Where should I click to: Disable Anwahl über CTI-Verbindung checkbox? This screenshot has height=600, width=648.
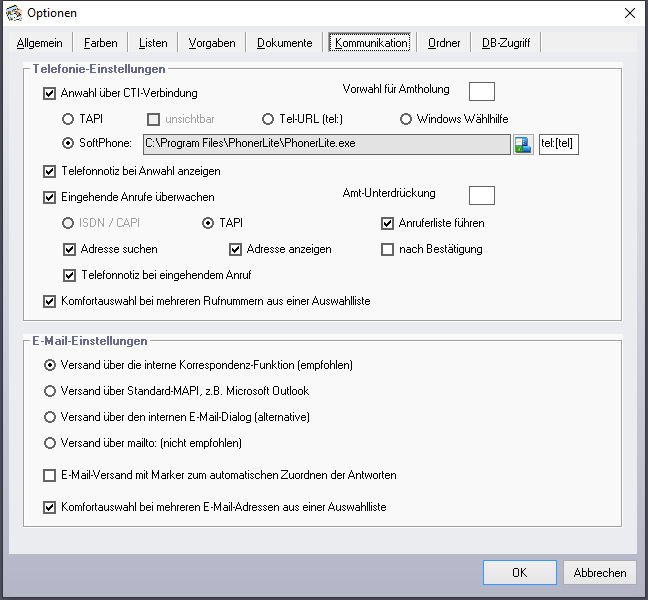pyautogui.click(x=50, y=94)
